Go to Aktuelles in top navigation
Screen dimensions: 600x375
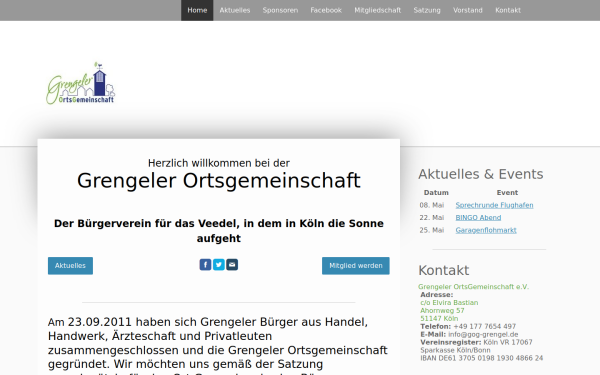(x=235, y=10)
